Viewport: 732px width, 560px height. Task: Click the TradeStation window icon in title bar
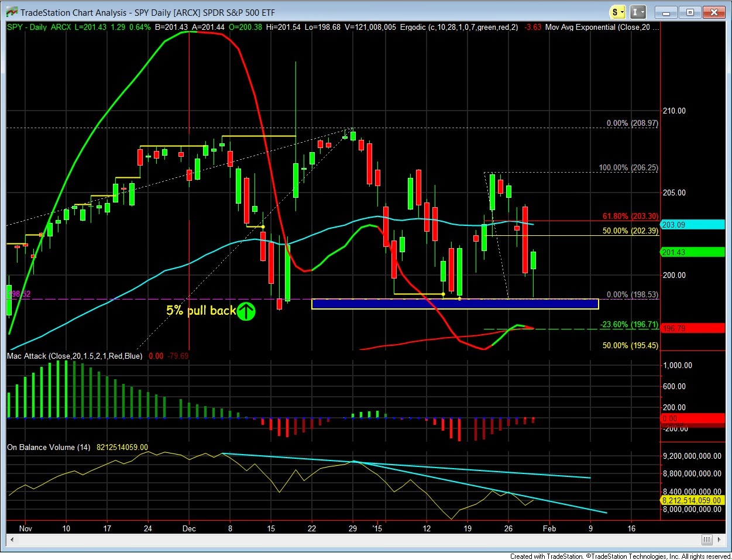11,12
